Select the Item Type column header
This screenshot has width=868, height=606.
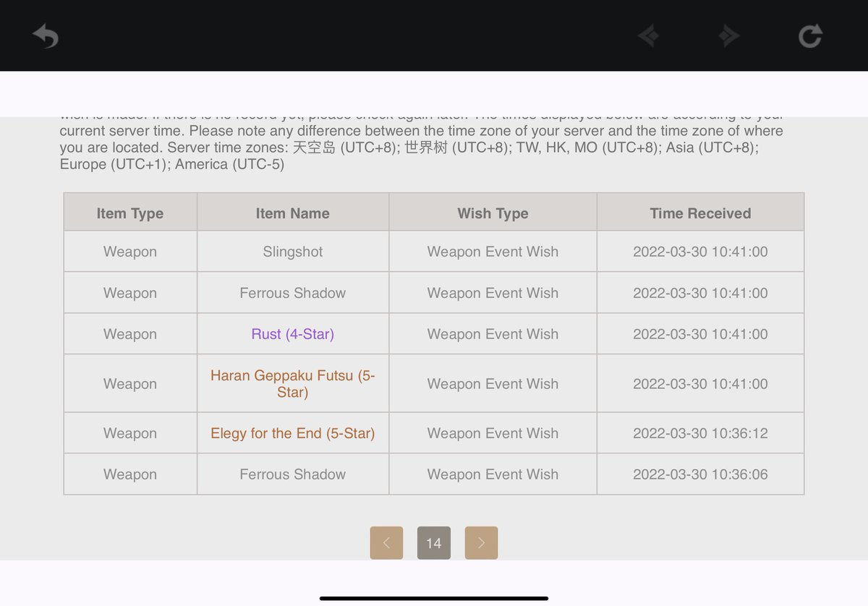tap(130, 213)
